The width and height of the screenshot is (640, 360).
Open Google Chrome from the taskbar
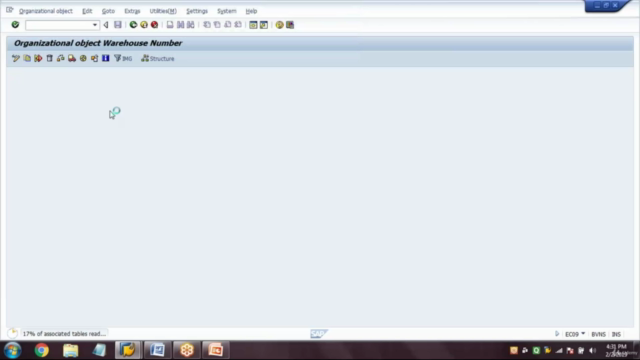tap(42, 350)
